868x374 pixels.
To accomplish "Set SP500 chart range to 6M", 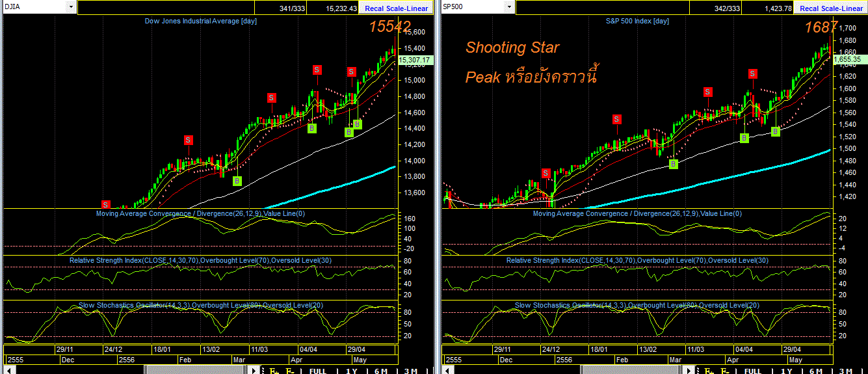I will 817,371.
